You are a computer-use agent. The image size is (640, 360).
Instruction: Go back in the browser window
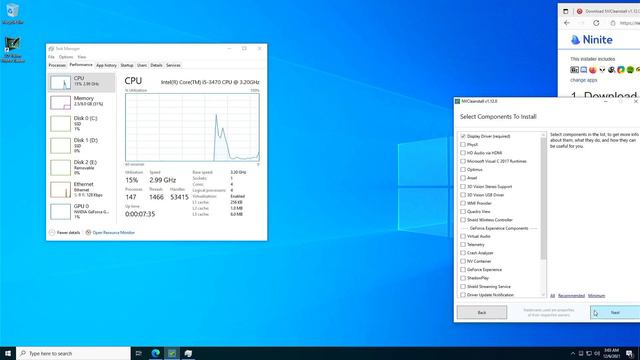pyautogui.click(x=567, y=23)
